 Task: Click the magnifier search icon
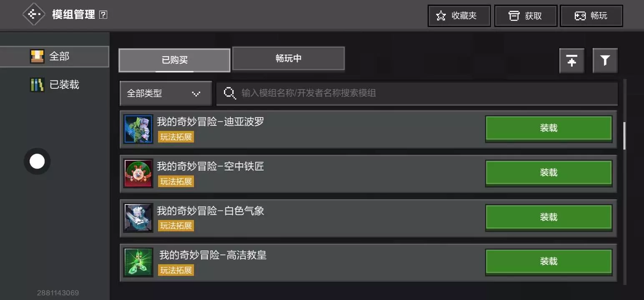[230, 93]
